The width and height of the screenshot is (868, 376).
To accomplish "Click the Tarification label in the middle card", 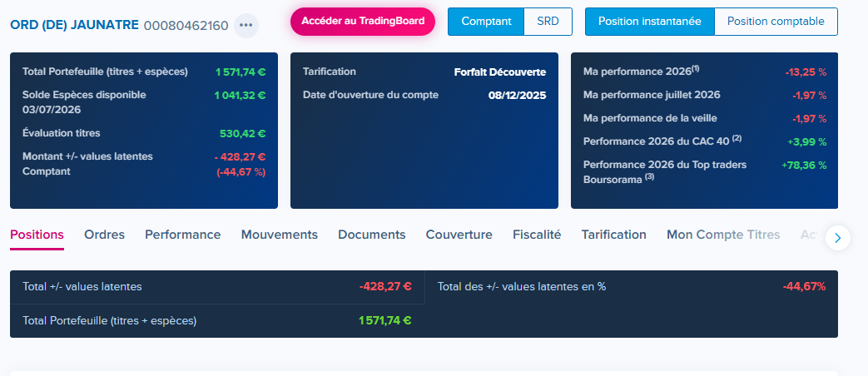I will 330,72.
